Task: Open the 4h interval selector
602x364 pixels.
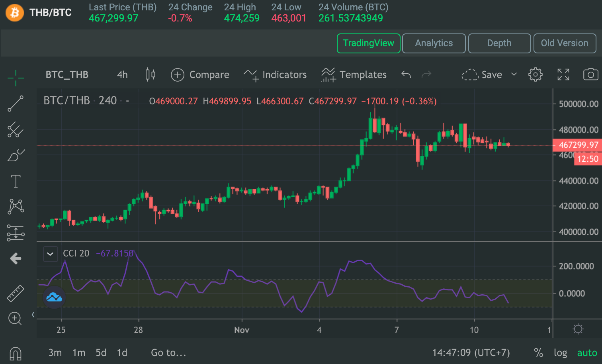Action: (122, 74)
